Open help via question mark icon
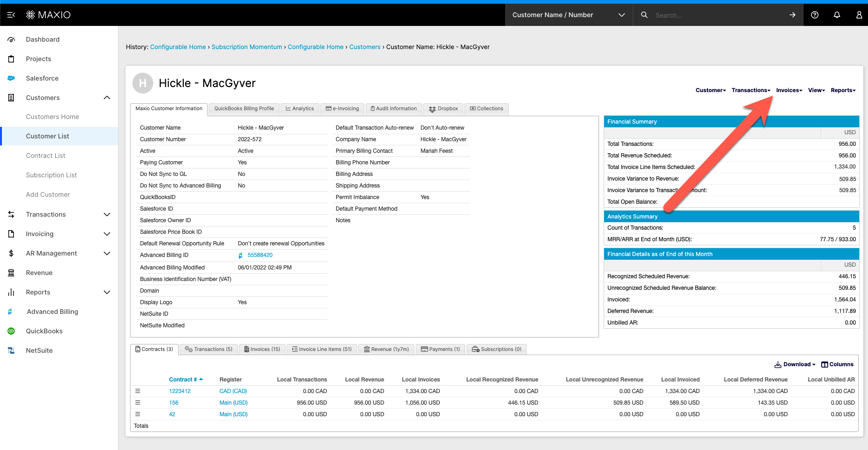 tap(815, 15)
